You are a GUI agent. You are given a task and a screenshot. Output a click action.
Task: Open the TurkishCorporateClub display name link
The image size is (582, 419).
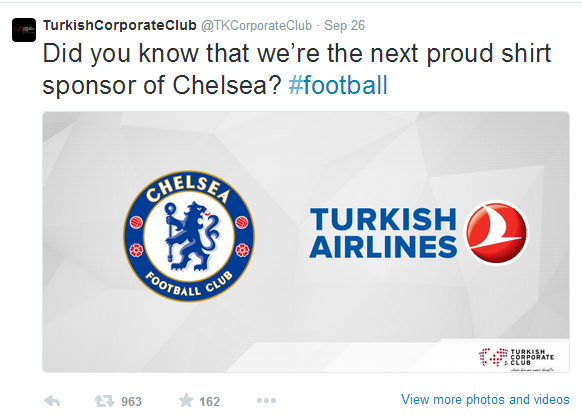coord(120,25)
